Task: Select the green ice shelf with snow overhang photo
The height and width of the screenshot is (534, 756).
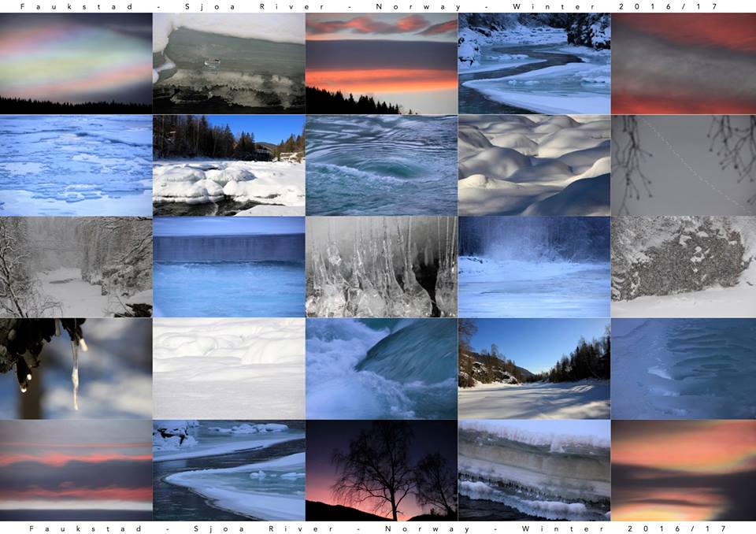Action: pos(229,63)
